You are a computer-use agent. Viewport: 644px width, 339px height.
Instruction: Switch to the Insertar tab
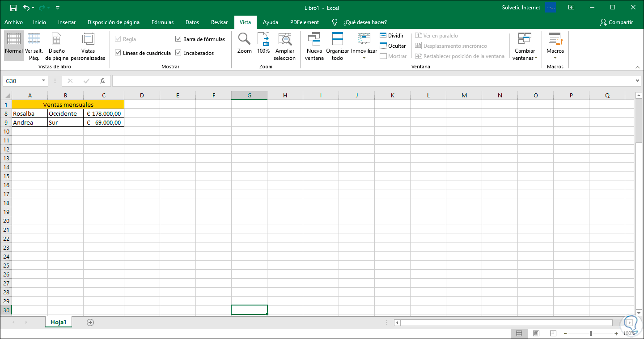[67, 22]
